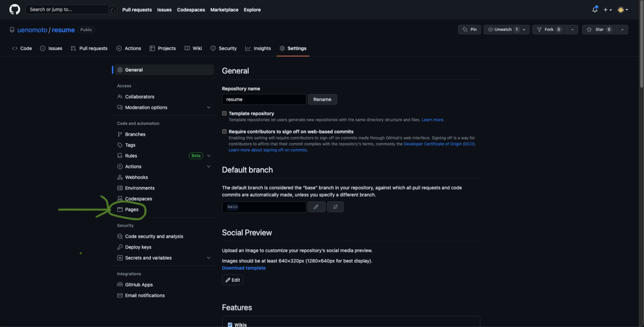Check Require contributors to sign off

click(x=224, y=131)
